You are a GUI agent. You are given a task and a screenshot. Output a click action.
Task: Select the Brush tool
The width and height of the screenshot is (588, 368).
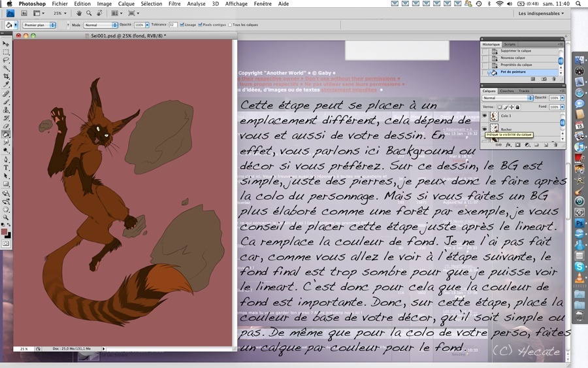[x=6, y=102]
